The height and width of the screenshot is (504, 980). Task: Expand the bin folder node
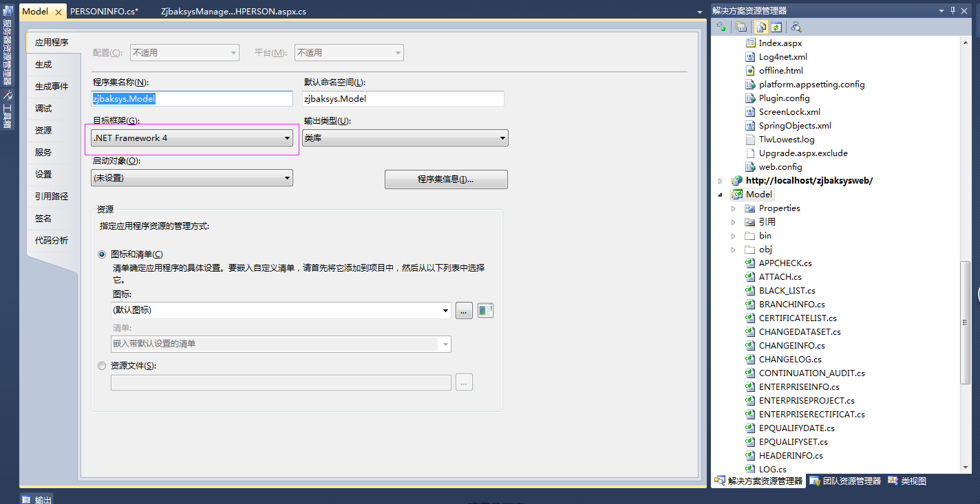pyautogui.click(x=734, y=235)
